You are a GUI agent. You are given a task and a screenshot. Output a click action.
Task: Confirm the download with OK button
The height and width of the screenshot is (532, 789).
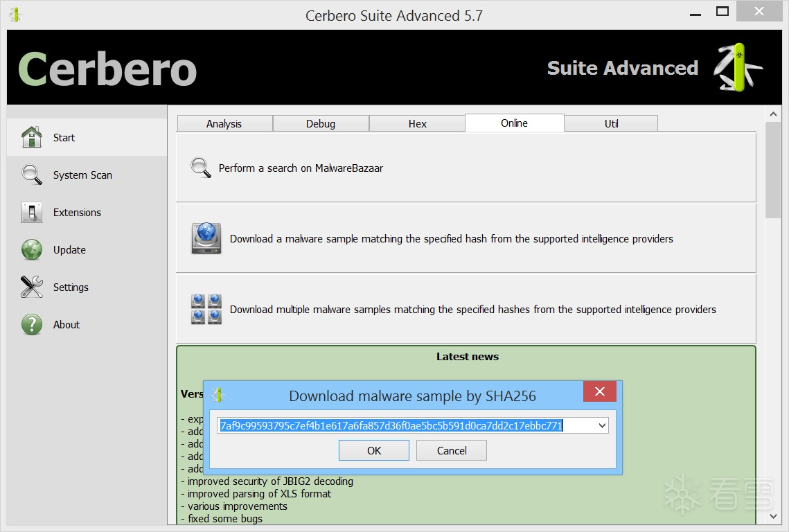pos(374,450)
